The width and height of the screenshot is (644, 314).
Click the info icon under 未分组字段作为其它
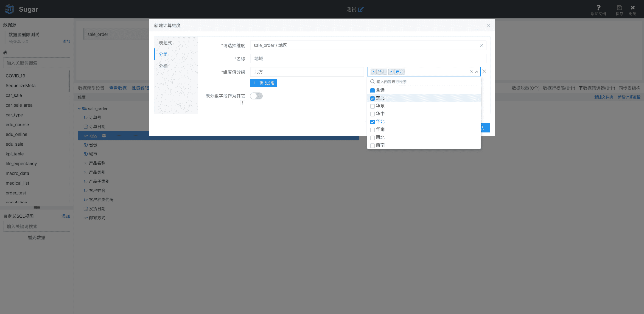coord(242,103)
